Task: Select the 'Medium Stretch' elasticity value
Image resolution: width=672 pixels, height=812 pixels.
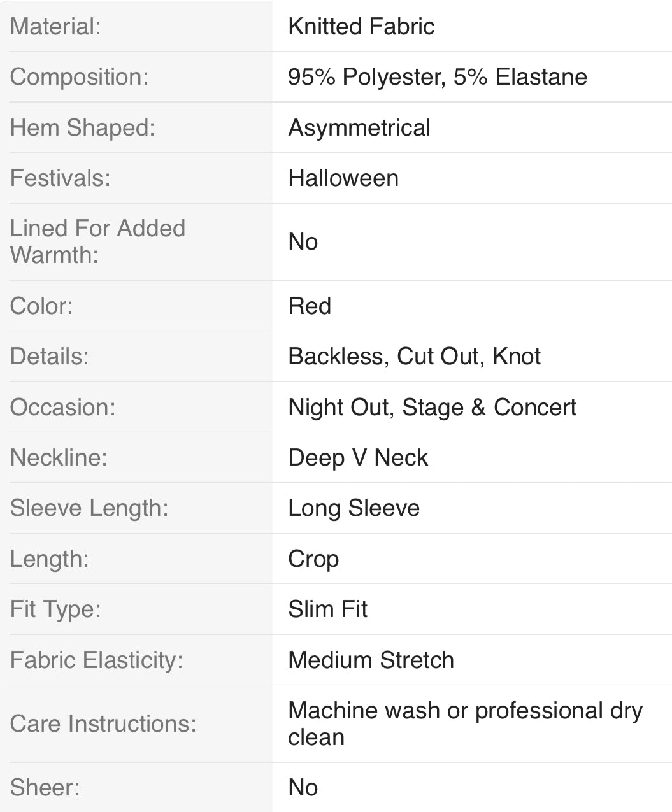Action: click(371, 660)
